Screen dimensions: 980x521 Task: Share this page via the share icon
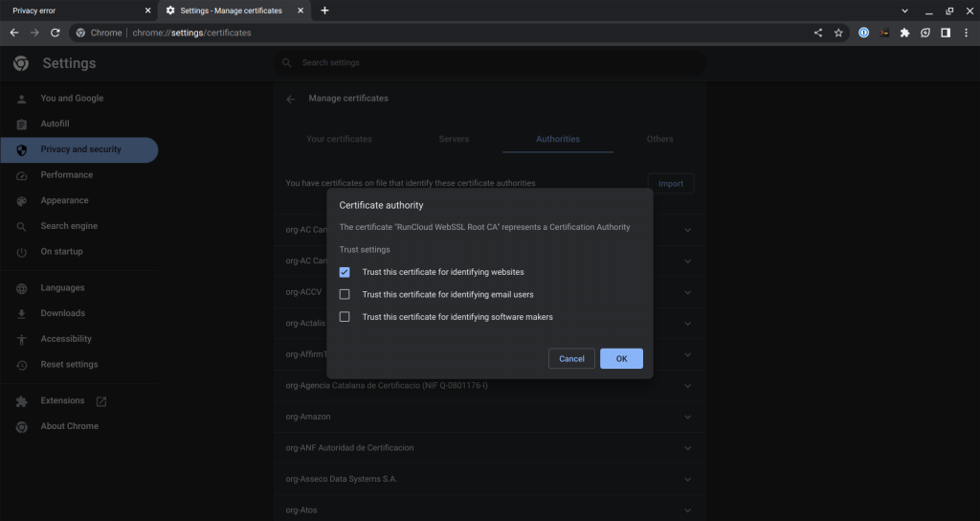pos(818,33)
